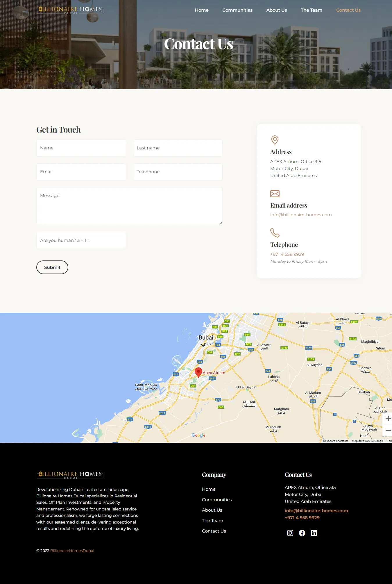Click the location pin icon above Address
The width and height of the screenshot is (392, 584).
click(275, 140)
